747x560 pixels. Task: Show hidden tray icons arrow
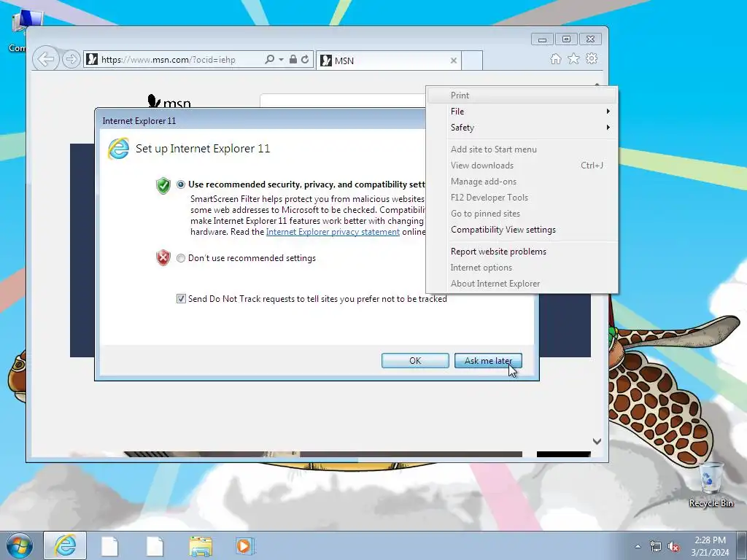tap(638, 546)
